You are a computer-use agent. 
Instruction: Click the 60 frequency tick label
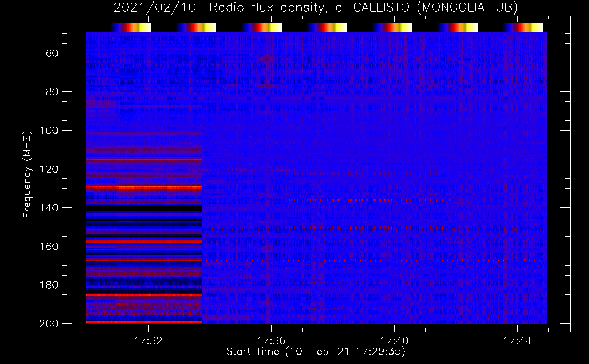coord(52,53)
